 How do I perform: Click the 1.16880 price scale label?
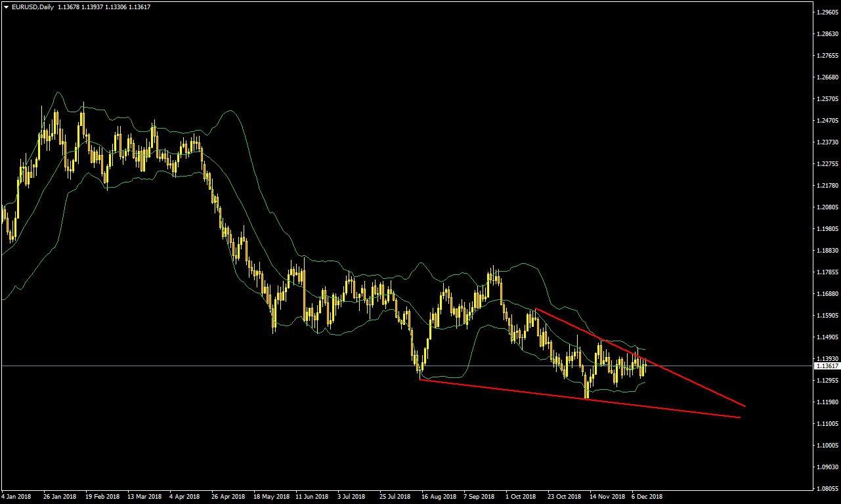coord(827,294)
